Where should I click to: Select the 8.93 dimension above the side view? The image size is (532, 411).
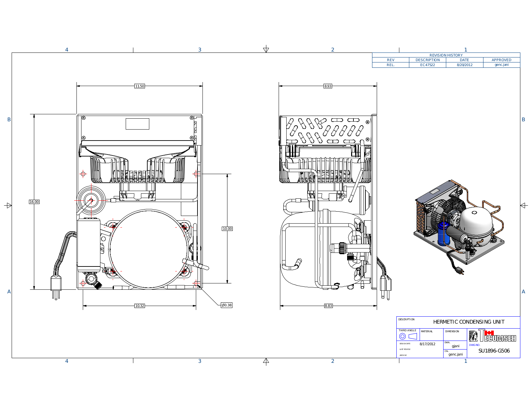328,86
